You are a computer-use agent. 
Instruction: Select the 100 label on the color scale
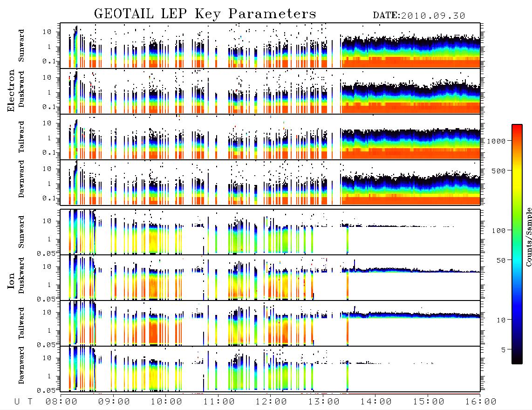tap(498, 231)
